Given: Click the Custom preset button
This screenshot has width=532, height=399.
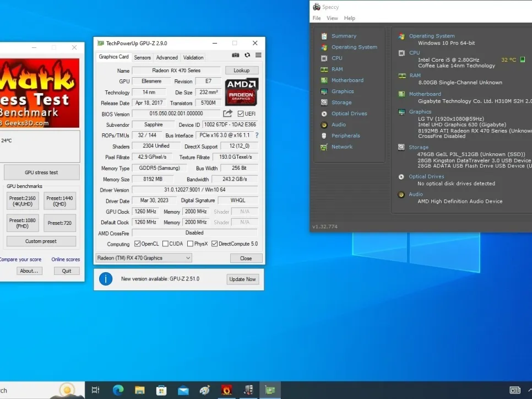Looking at the screenshot, I should coord(41,241).
